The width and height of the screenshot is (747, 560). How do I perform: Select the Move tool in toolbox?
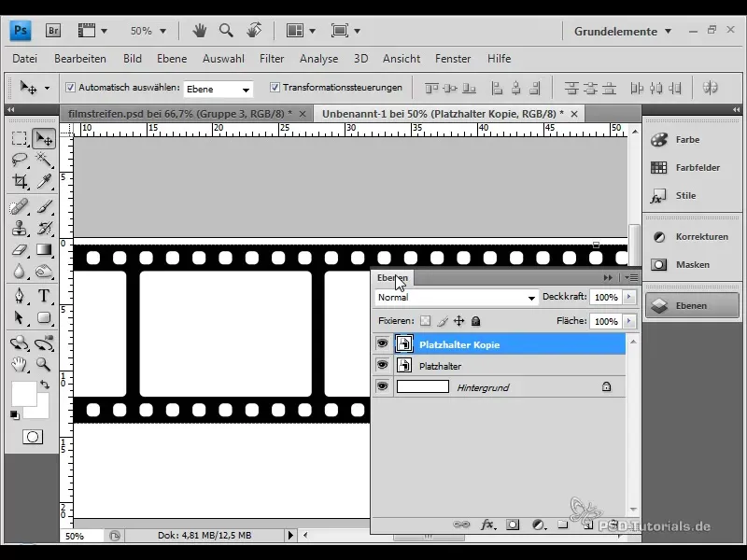pyautogui.click(x=44, y=138)
